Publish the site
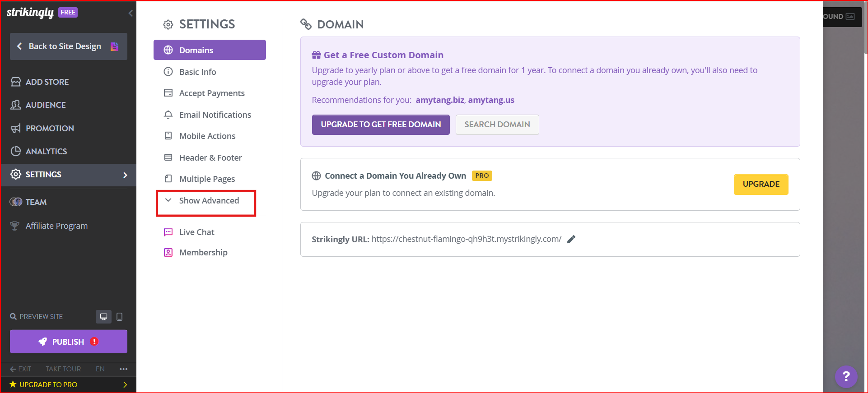This screenshot has height=393, width=868. coord(69,342)
